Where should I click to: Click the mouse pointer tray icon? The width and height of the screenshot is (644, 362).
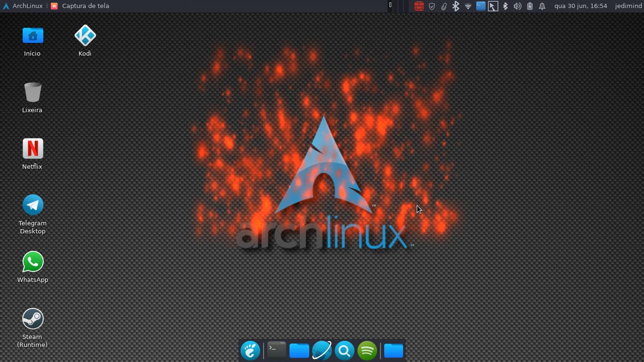(x=493, y=6)
